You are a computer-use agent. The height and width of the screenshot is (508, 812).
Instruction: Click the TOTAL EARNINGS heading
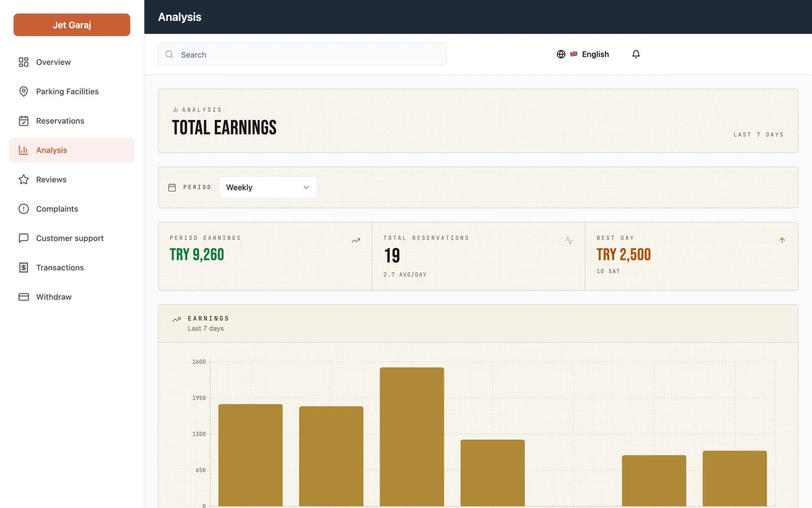coord(224,128)
